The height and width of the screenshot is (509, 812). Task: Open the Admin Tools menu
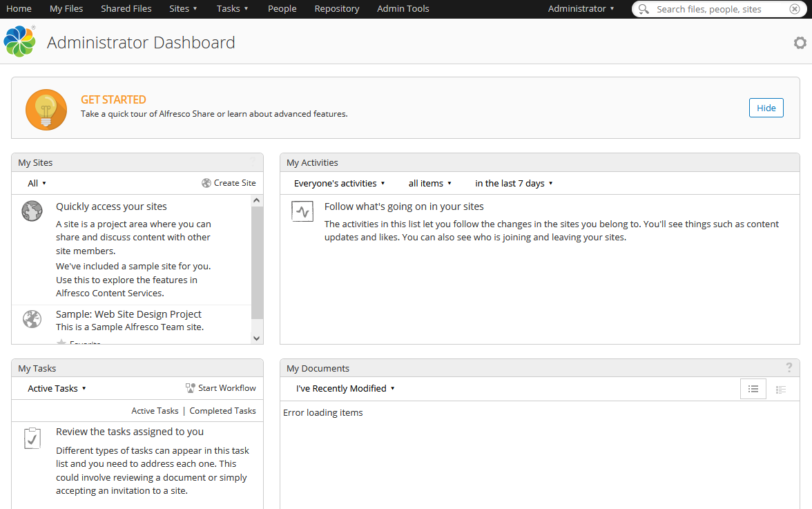[403, 9]
